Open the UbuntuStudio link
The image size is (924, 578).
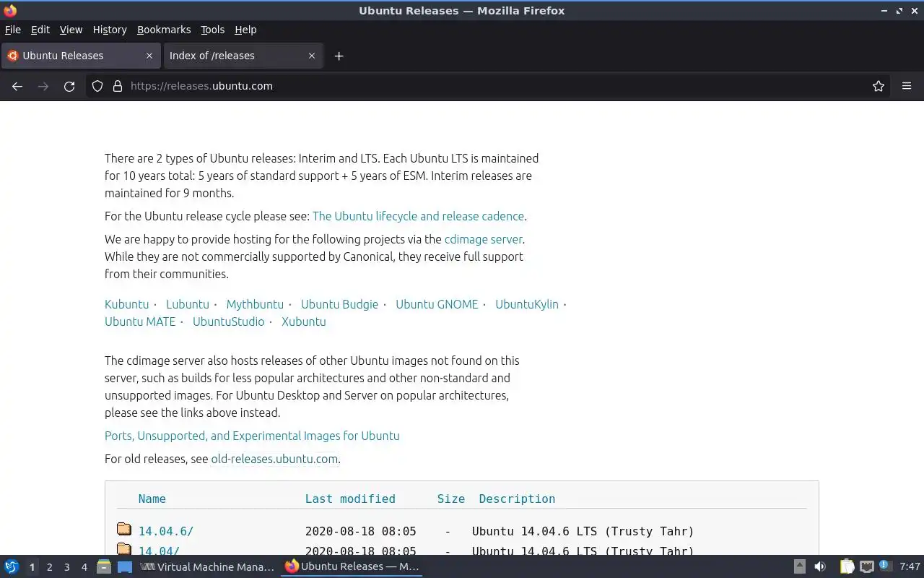click(x=228, y=322)
